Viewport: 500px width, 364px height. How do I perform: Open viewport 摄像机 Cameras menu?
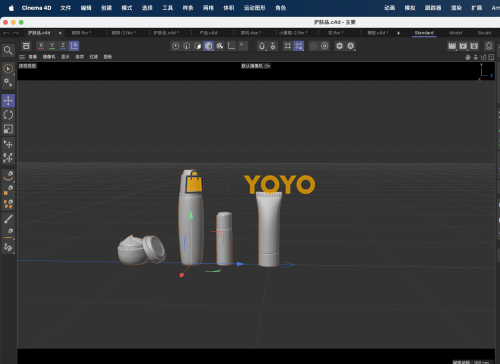click(x=49, y=57)
